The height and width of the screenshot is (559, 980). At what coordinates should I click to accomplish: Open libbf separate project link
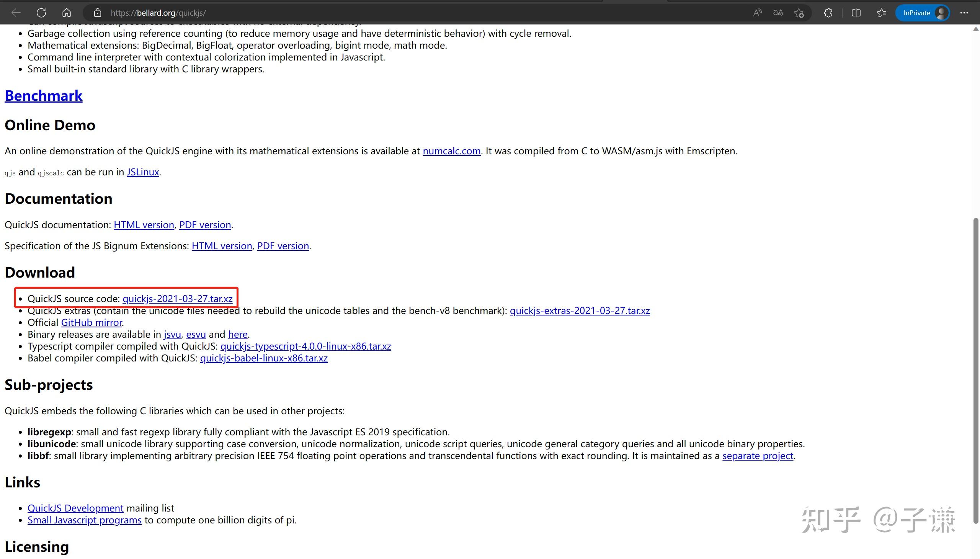tap(758, 456)
